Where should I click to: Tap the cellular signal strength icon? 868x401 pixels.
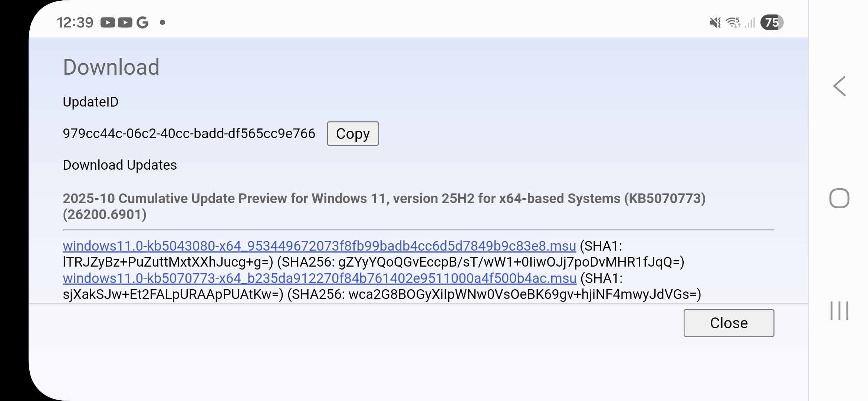click(750, 23)
